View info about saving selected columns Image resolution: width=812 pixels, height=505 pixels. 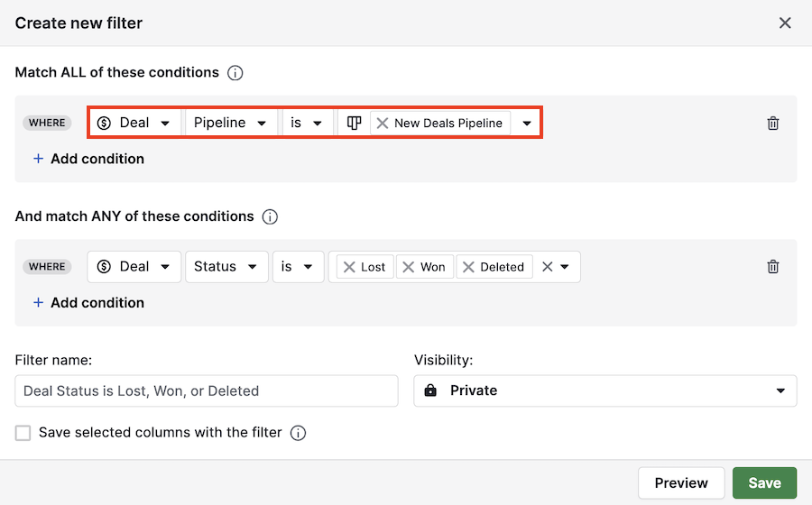pyautogui.click(x=298, y=434)
